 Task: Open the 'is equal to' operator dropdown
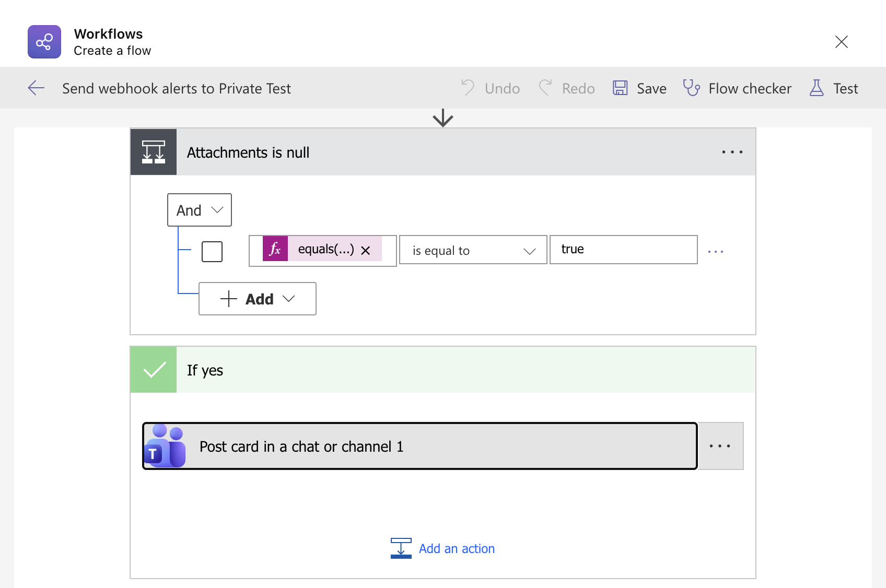[x=473, y=250]
